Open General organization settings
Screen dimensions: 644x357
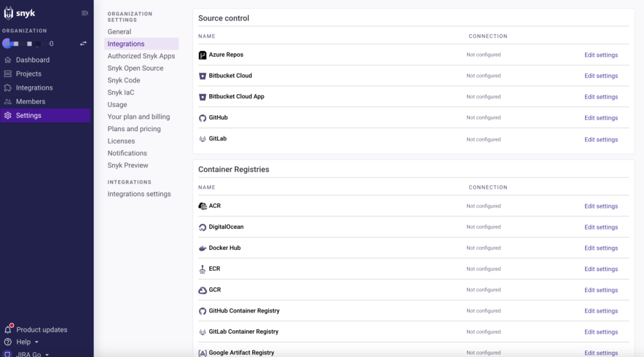click(119, 32)
